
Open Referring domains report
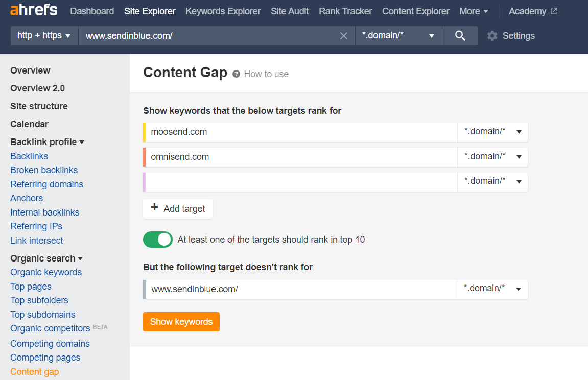click(x=47, y=184)
